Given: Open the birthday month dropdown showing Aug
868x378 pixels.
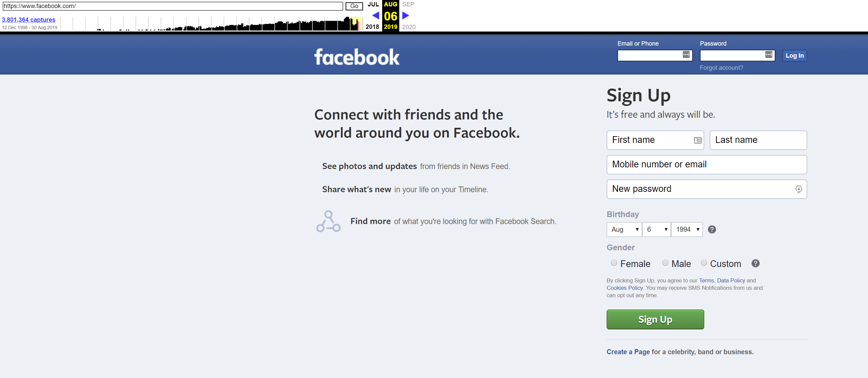Looking at the screenshot, I should pyautogui.click(x=624, y=229).
